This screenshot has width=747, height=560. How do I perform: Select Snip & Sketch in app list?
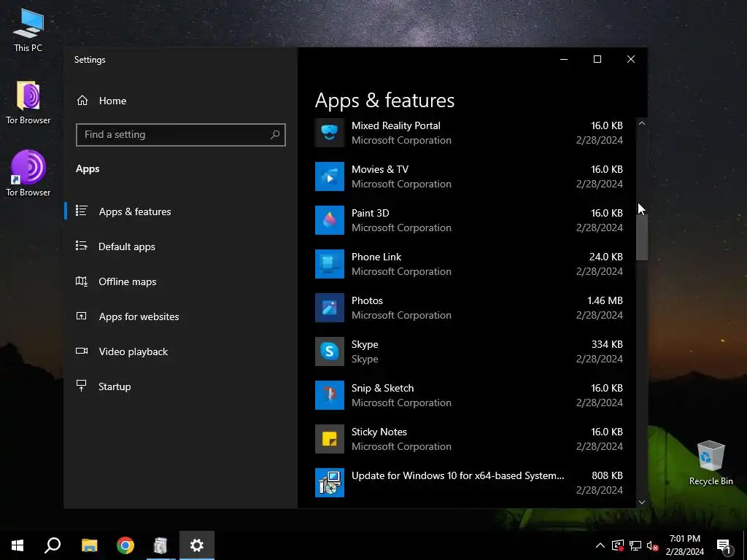click(x=382, y=389)
